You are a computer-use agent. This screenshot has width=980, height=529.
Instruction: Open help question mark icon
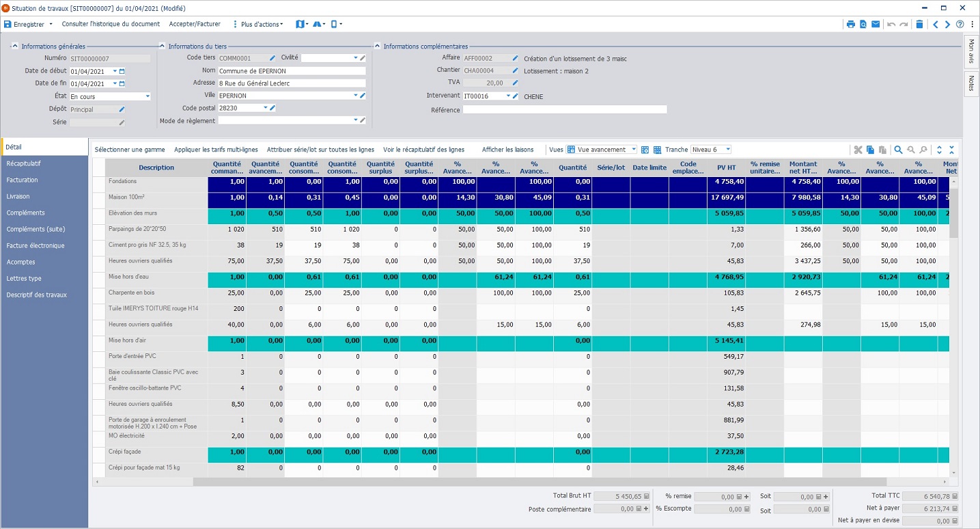tap(960, 24)
